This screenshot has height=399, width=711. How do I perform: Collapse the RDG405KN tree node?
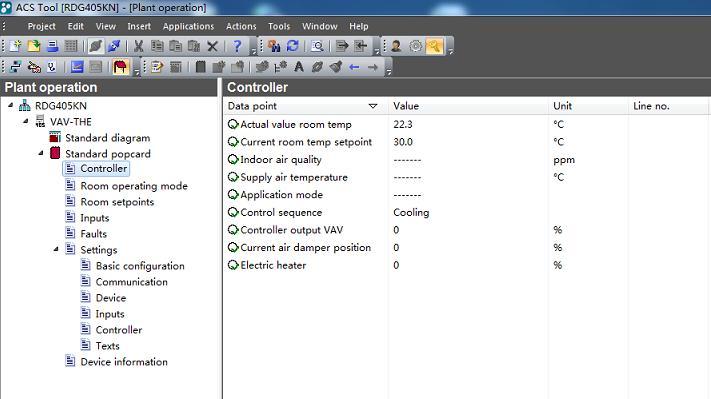point(10,105)
